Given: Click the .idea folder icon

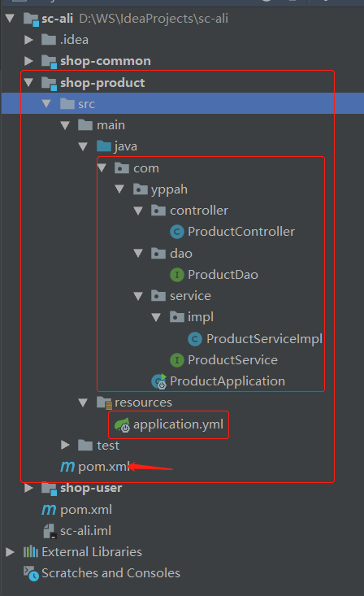Looking at the screenshot, I should [x=49, y=39].
